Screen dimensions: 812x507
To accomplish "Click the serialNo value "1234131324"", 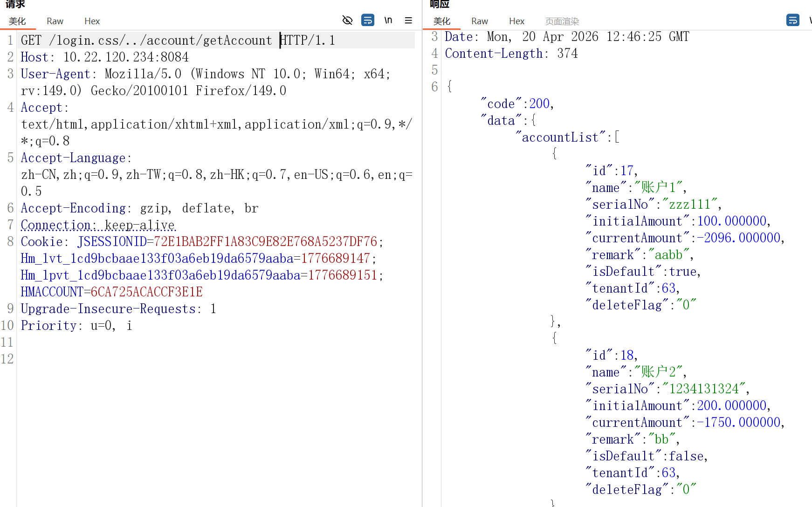I will coord(703,389).
